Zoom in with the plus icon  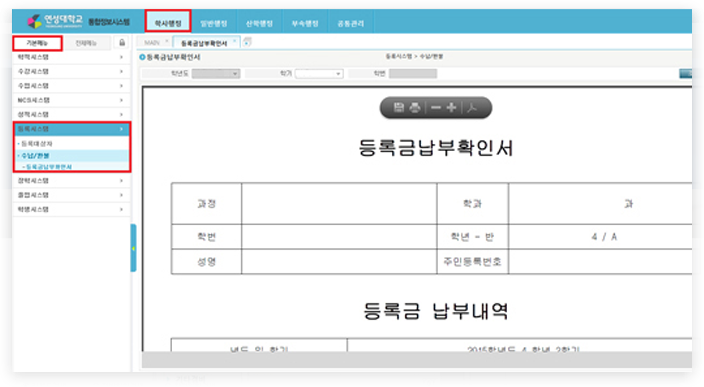click(x=452, y=108)
